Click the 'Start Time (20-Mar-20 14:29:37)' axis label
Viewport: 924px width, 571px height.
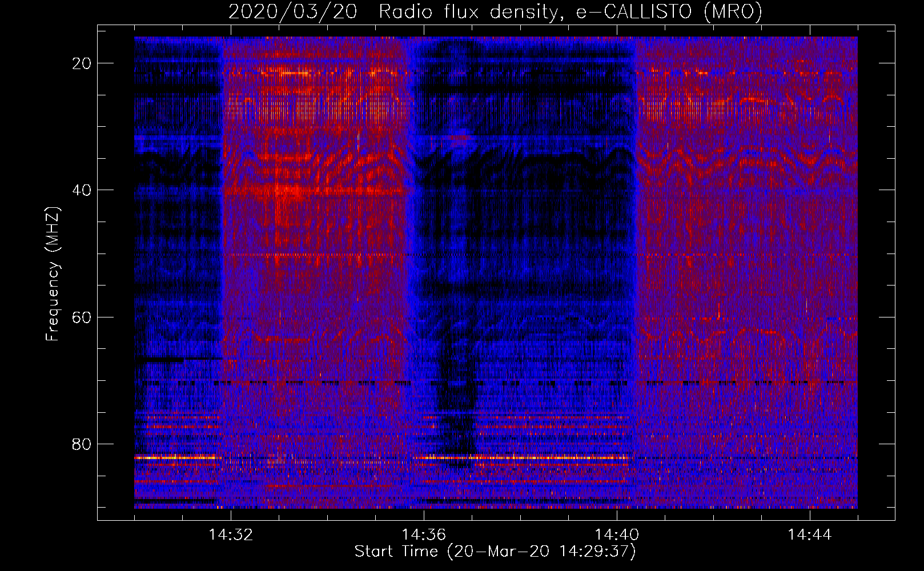(x=495, y=552)
